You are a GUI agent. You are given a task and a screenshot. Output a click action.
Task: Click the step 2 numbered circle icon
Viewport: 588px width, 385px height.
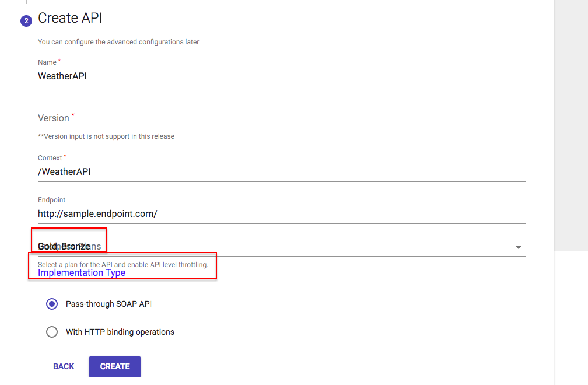(27, 20)
